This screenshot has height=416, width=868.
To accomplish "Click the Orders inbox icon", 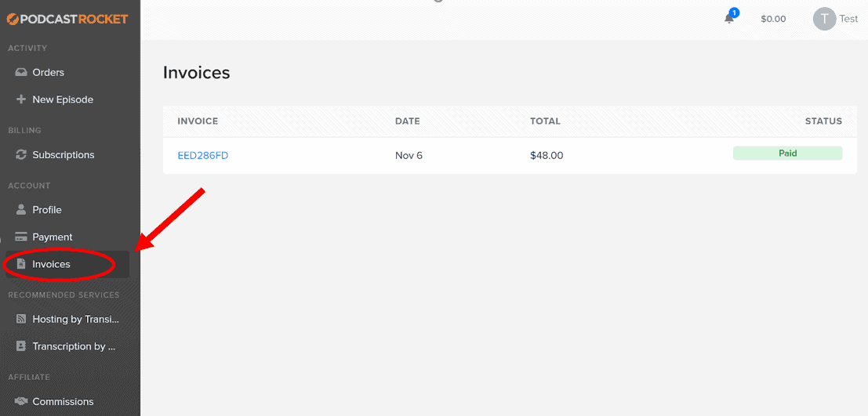I will 21,73.
